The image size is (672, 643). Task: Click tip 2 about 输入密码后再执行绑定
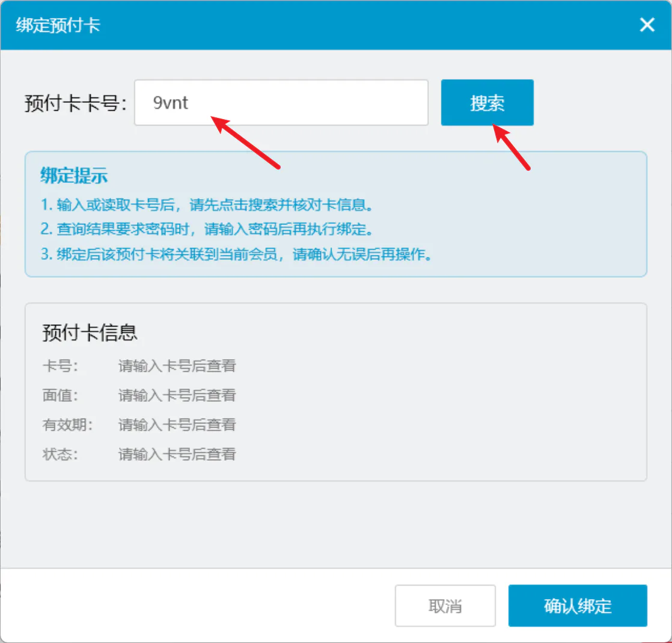[207, 229]
